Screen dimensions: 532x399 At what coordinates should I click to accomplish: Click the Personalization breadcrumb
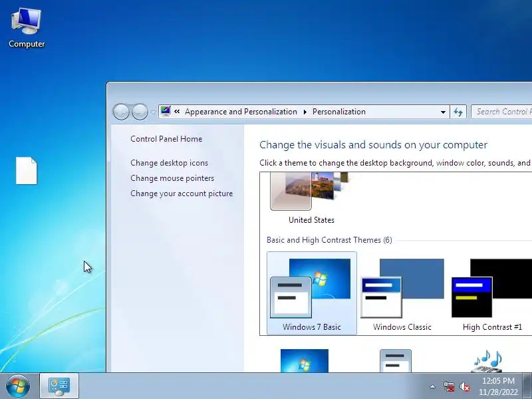click(x=339, y=112)
